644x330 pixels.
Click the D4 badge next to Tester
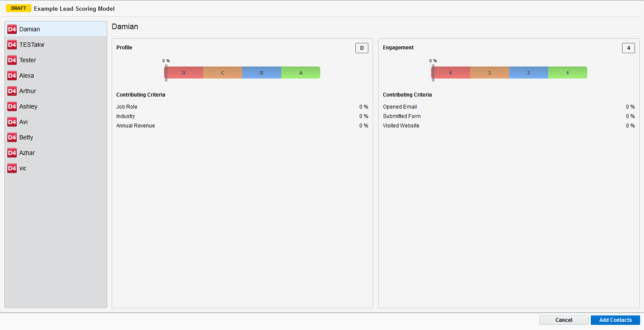pyautogui.click(x=12, y=60)
